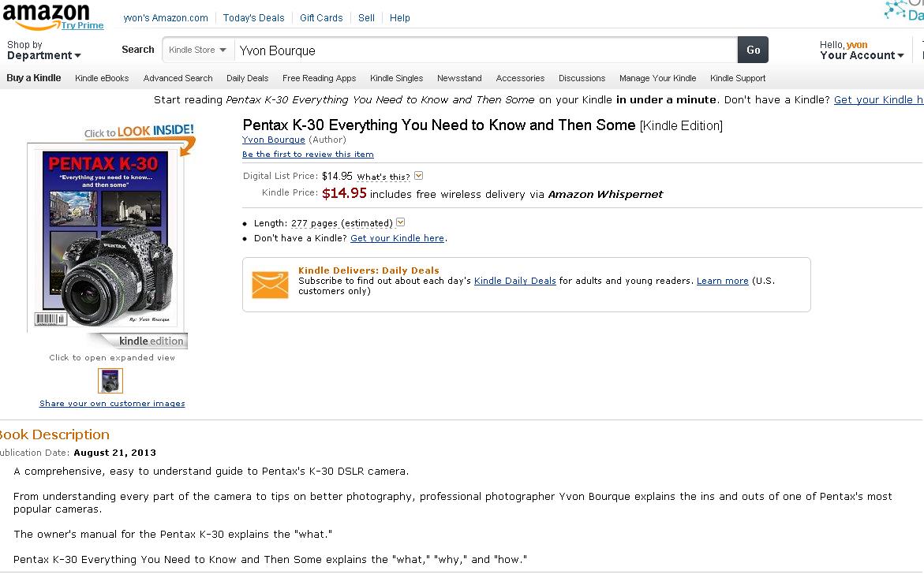Image resolution: width=924 pixels, height=578 pixels.
Task: Click 'Share your own customer images' link
Action: (x=112, y=404)
